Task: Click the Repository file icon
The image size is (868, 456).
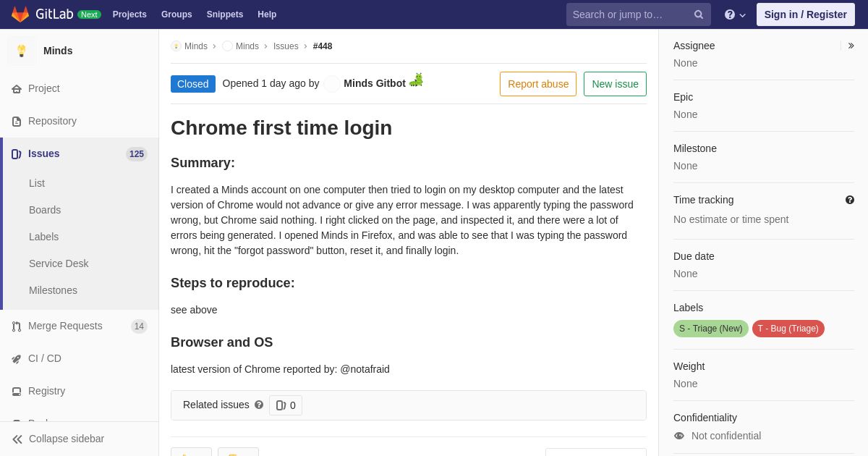Action: pos(17,122)
